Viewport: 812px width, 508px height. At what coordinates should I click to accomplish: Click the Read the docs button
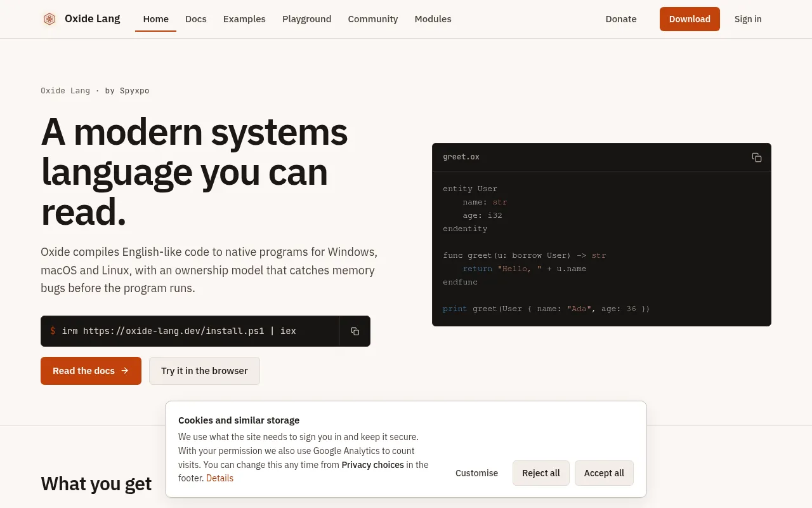pos(91,371)
